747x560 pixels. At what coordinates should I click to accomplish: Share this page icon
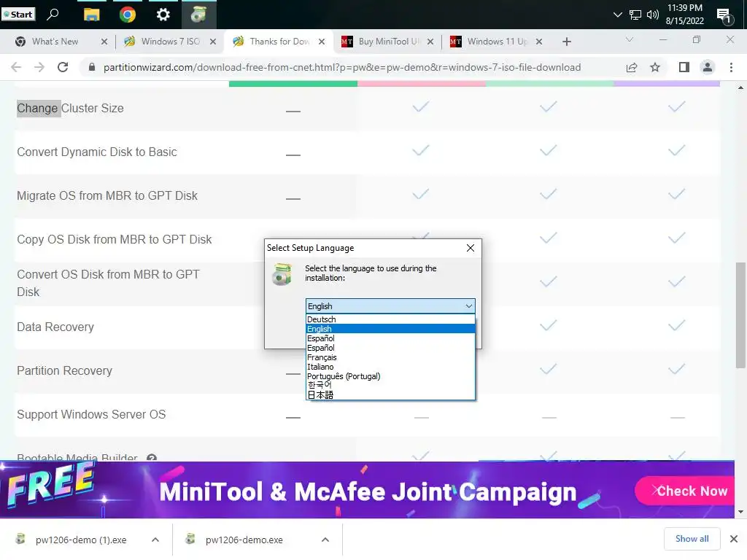(x=632, y=67)
